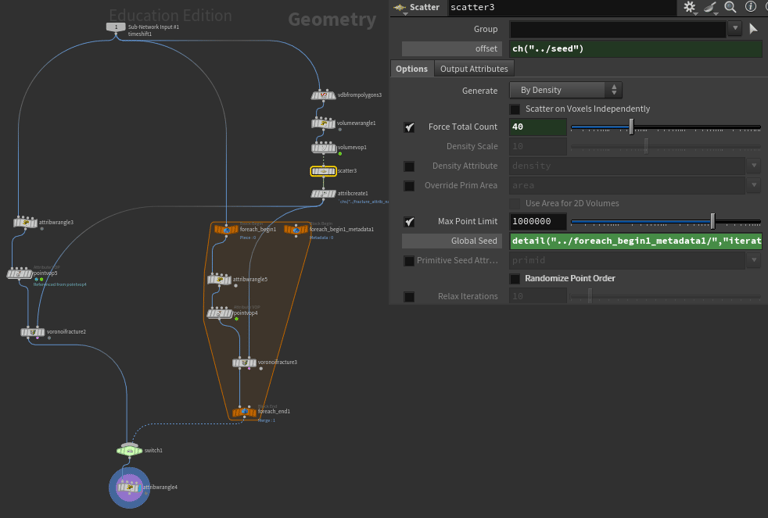The height and width of the screenshot is (518, 768).
Task: Select the voronoifracture3 node
Action: (244, 363)
